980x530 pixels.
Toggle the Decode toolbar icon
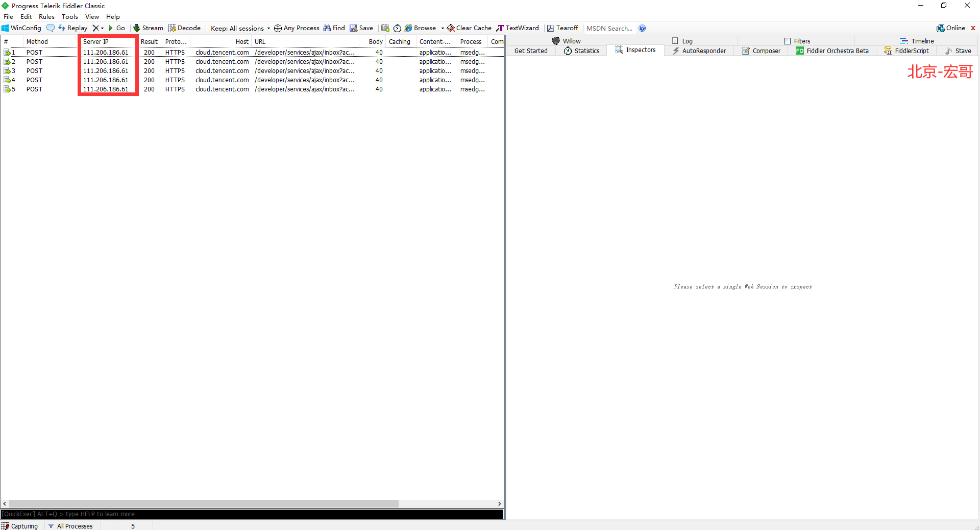tap(184, 28)
